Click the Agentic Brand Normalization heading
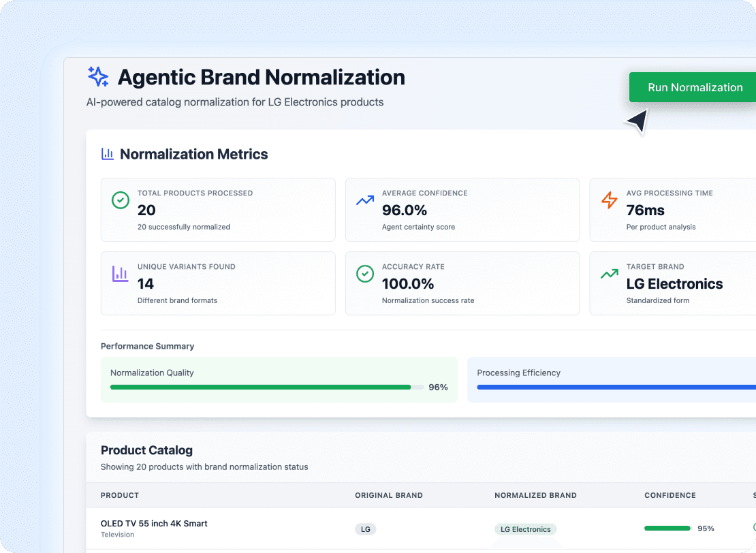The height and width of the screenshot is (553, 756). point(262,77)
